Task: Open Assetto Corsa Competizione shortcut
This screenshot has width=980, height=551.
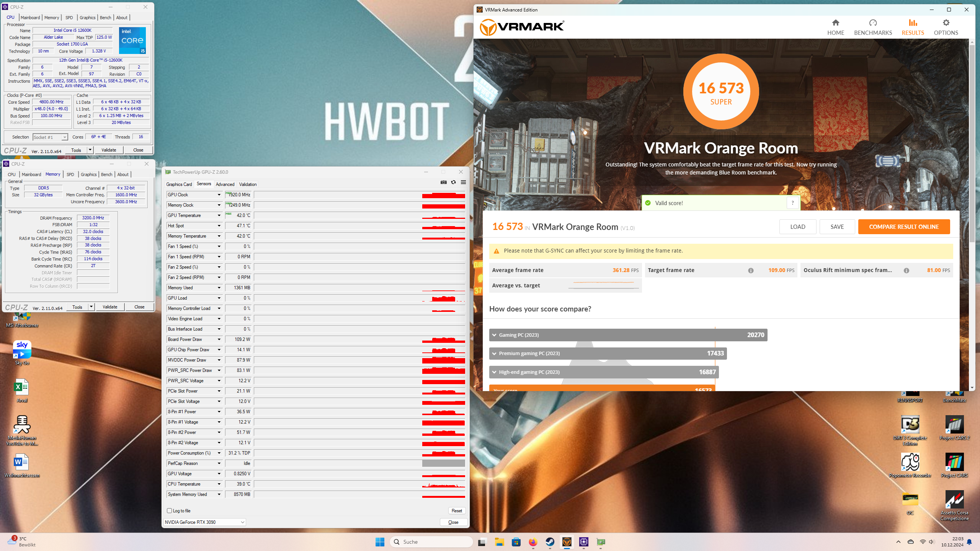Action: click(x=954, y=505)
